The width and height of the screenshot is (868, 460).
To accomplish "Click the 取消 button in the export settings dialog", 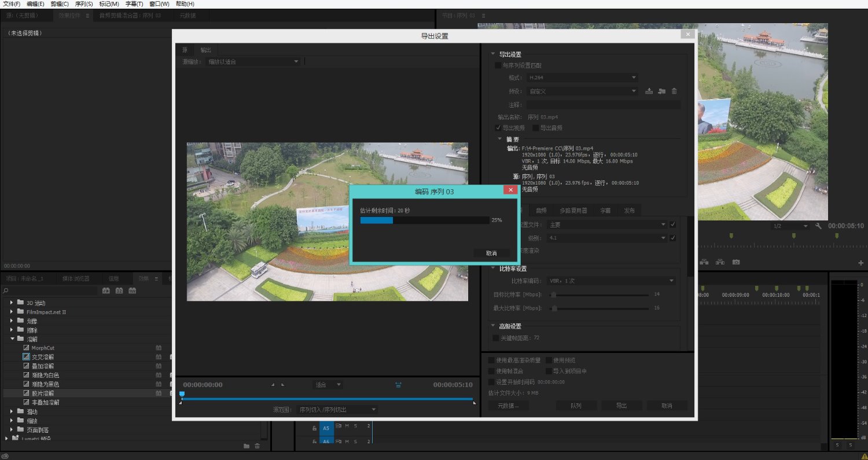I will (667, 406).
